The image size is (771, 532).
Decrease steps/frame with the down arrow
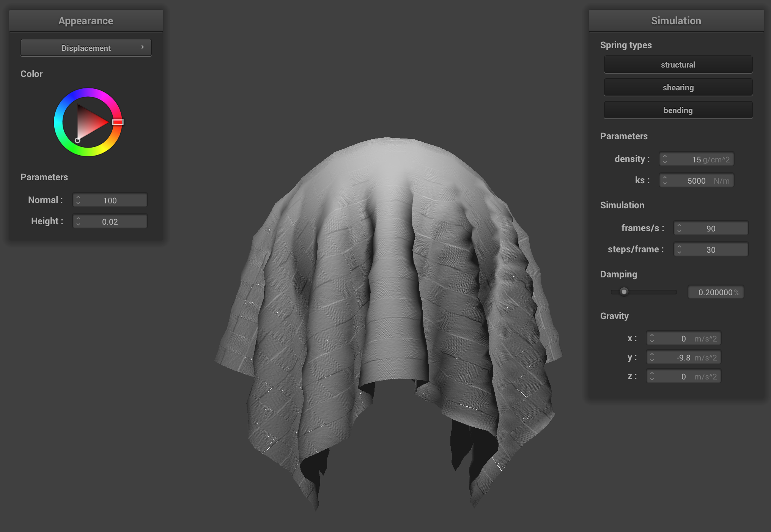click(x=679, y=252)
